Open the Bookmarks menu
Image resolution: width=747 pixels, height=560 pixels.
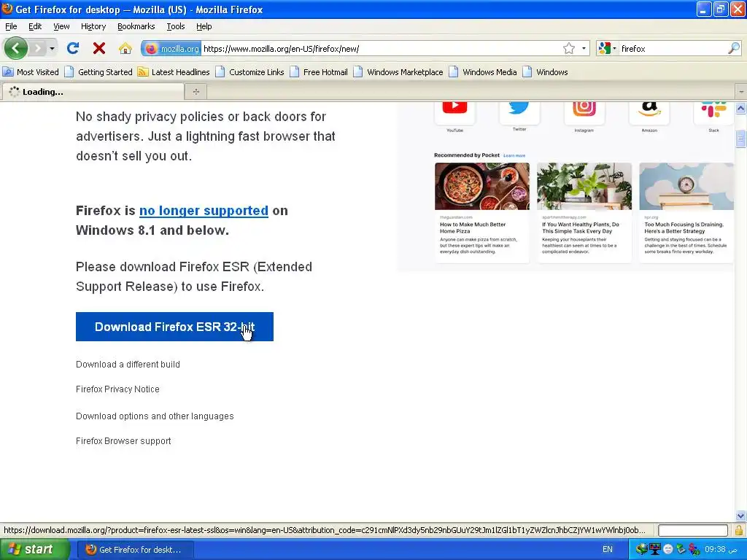tap(136, 26)
